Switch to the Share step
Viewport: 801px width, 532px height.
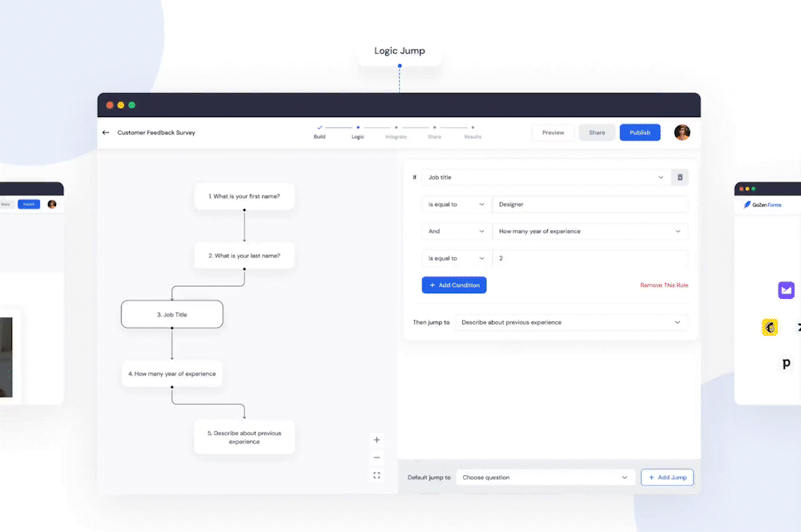click(x=434, y=132)
